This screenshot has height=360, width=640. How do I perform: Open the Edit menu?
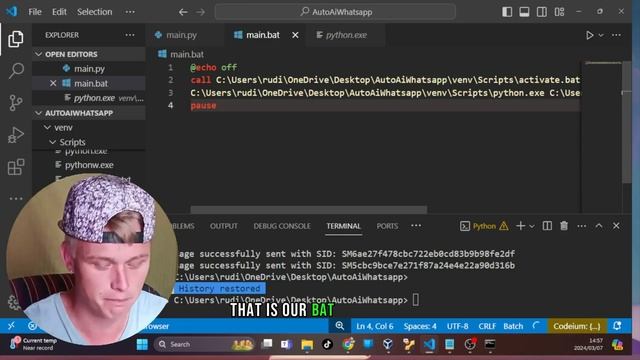59,12
